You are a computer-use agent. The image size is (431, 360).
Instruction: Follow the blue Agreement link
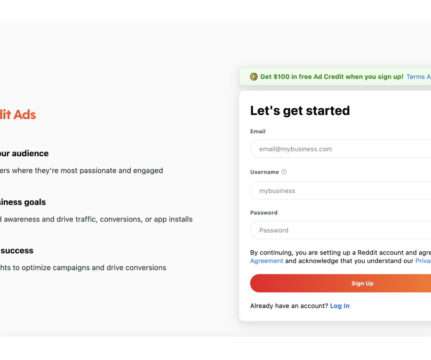266,261
